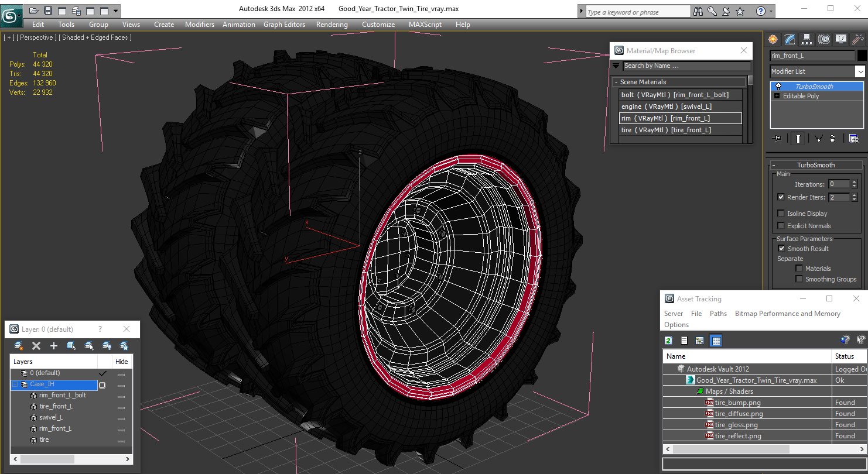Open Material/Map Browser options arrow

point(616,66)
